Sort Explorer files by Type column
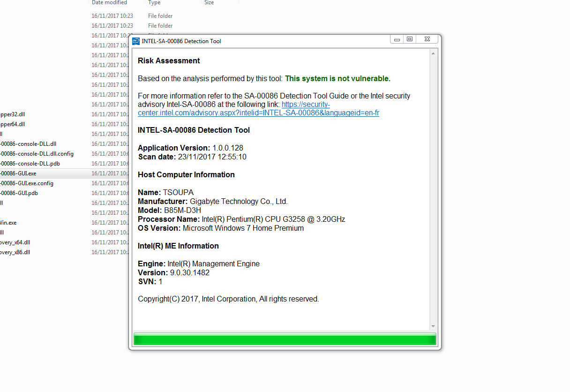The height and width of the screenshot is (392, 570). coord(154,3)
